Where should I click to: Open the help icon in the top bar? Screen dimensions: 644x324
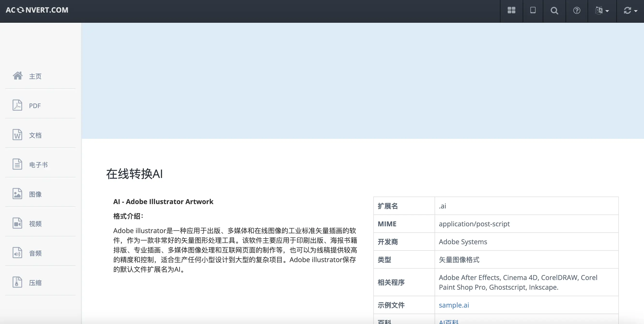tap(576, 11)
